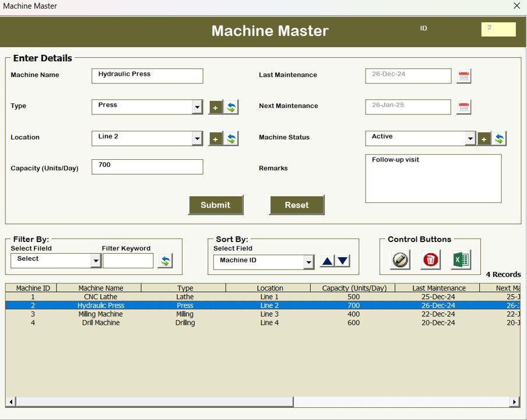
Task: Click the plus icon beside Machine Status
Action: click(484, 138)
